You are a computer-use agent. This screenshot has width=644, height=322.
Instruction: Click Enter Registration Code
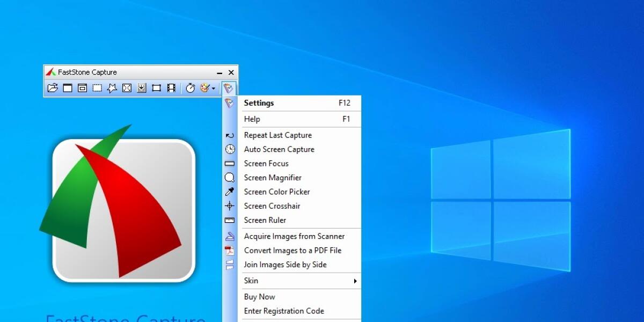pyautogui.click(x=284, y=311)
